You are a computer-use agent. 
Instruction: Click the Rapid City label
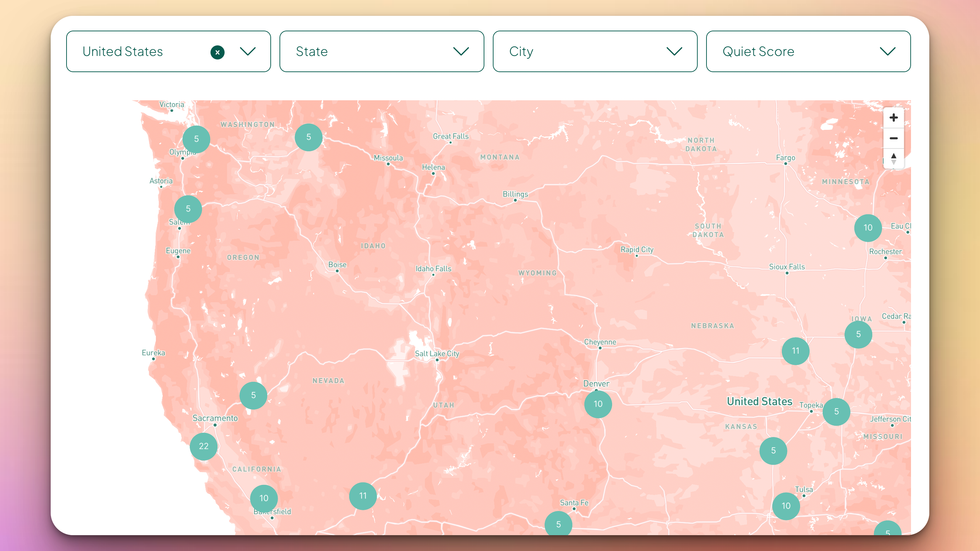tap(637, 249)
